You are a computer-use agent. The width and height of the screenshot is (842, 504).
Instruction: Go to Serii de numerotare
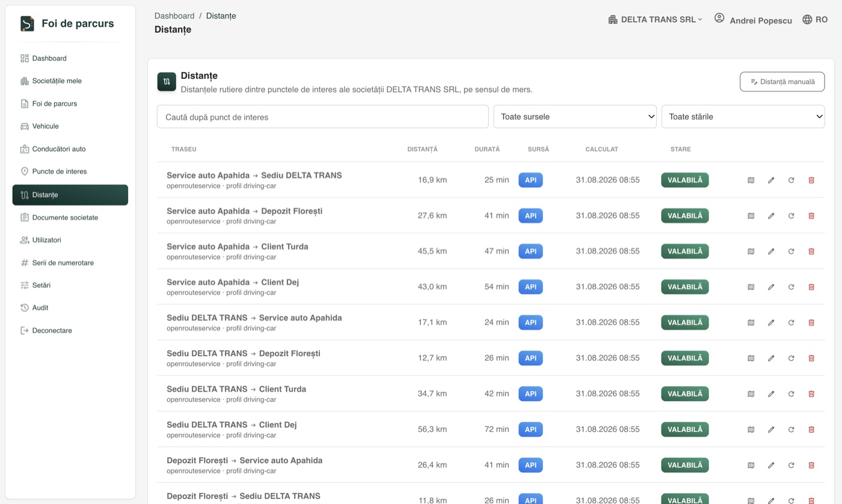click(x=70, y=263)
